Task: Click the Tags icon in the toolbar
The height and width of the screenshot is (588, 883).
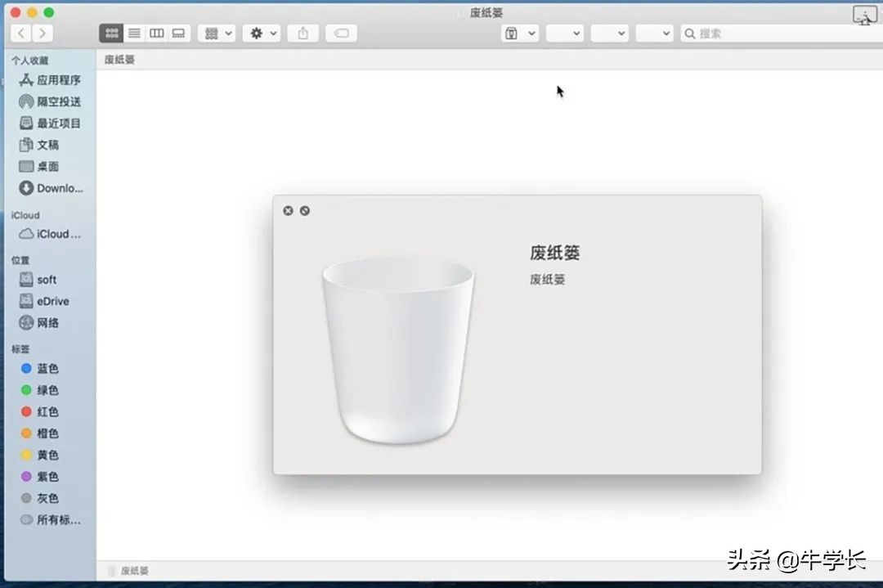Action: tap(341, 33)
